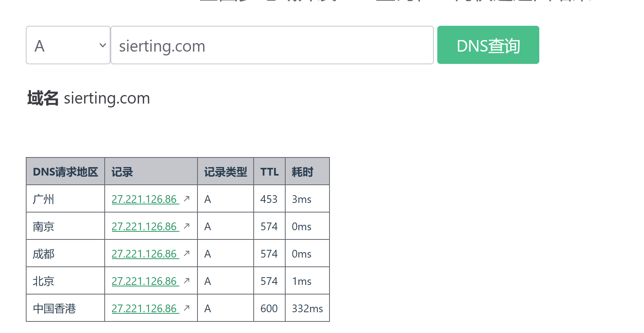Click the 记录类型 column header
This screenshot has height=333, width=644.
tap(225, 172)
